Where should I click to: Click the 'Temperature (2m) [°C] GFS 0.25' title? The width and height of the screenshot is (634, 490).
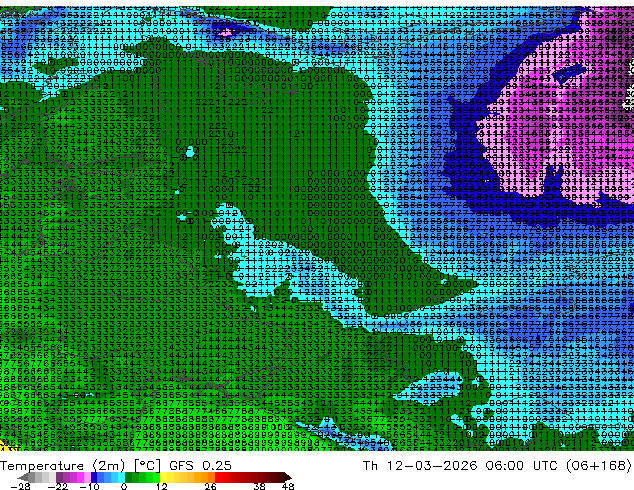(x=116, y=466)
